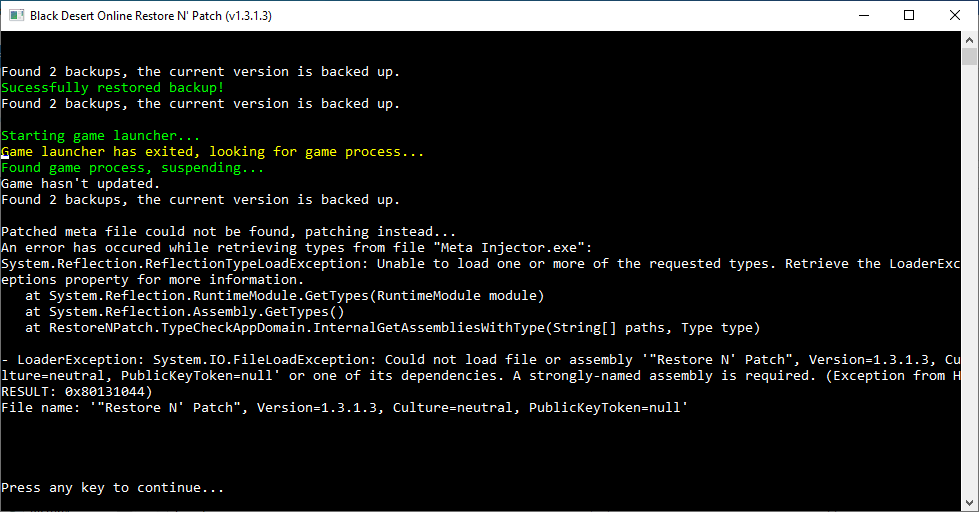Close the Black Desert Online patcher window
979x512 pixels.
955,15
